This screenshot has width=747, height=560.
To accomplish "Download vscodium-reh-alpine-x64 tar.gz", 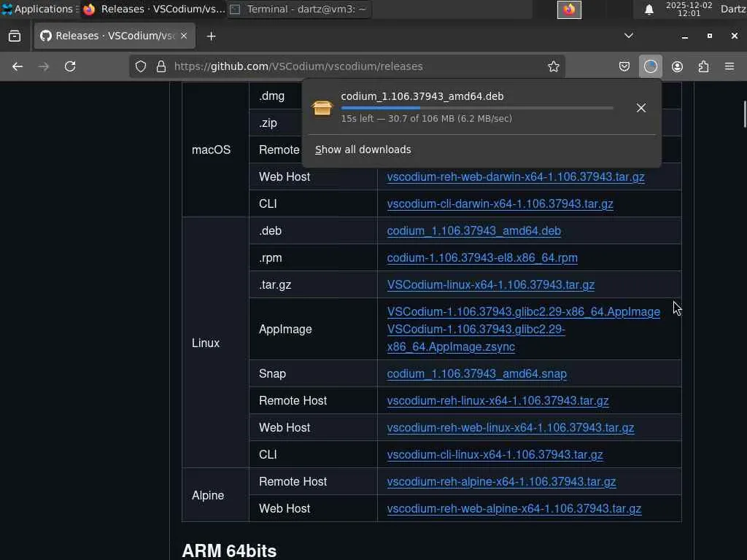I will click(501, 482).
